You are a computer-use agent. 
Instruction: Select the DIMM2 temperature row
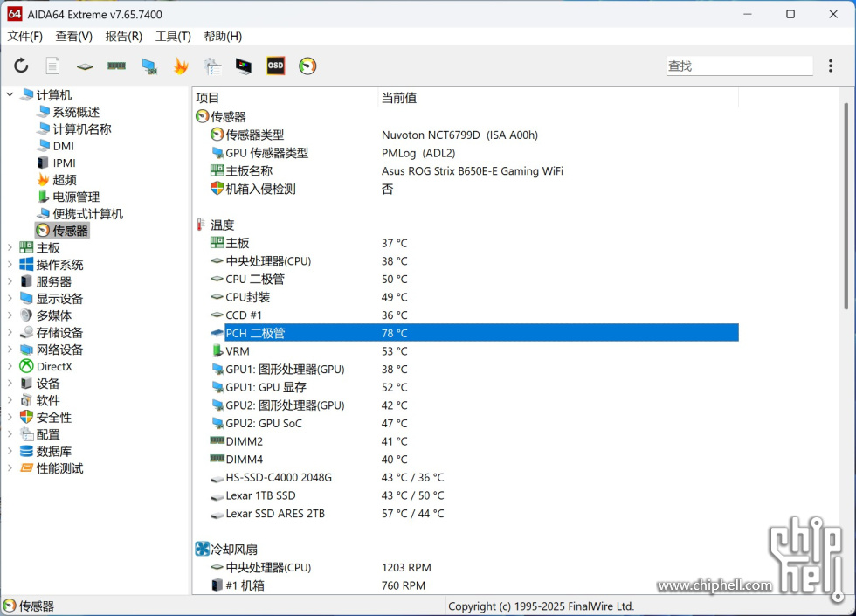[473, 440]
